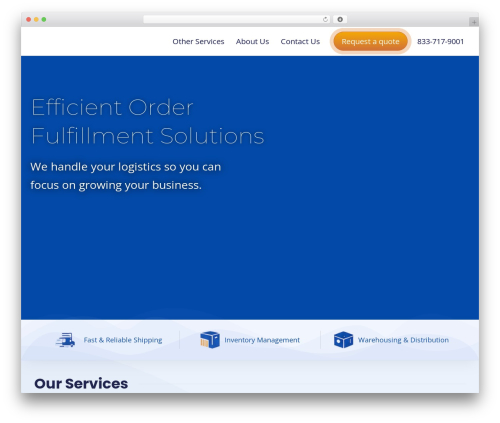Click the Warehousing & Distribution cube icon
Image resolution: width=500 pixels, height=423 pixels.
(343, 340)
